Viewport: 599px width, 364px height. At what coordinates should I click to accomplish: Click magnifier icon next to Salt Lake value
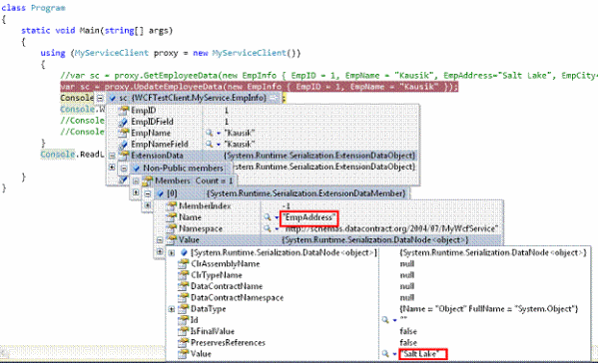point(385,354)
